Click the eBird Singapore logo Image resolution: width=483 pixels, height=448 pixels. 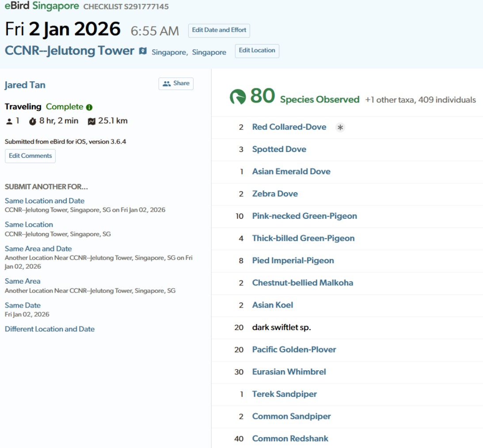point(42,6)
